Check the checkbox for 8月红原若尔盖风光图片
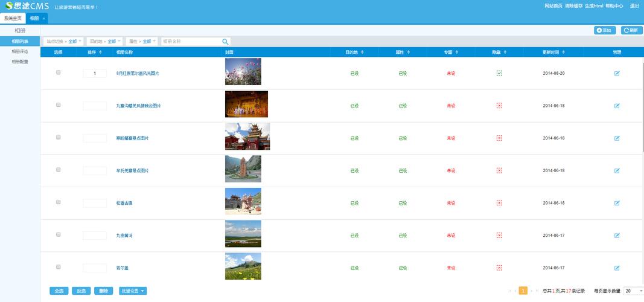 [x=59, y=72]
